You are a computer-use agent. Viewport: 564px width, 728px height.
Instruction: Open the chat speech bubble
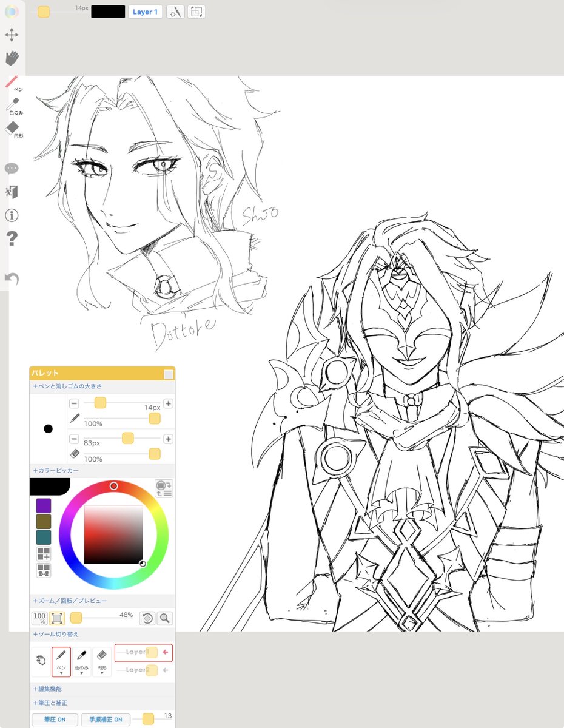(12, 168)
